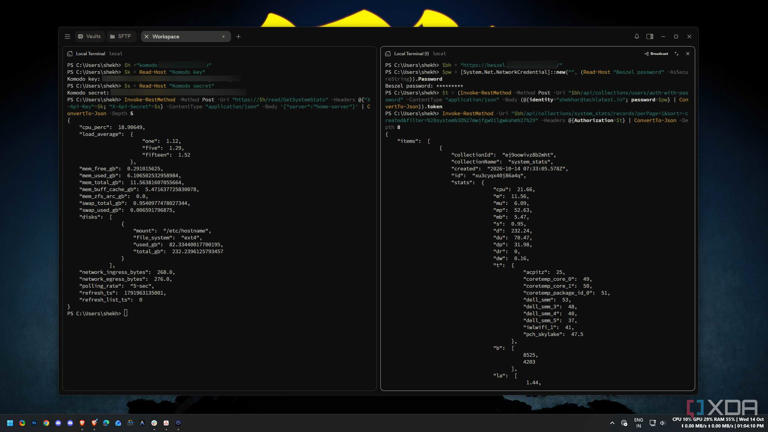Open notifications bell in Termius title bar
The width and height of the screenshot is (768, 432).
(637, 36)
